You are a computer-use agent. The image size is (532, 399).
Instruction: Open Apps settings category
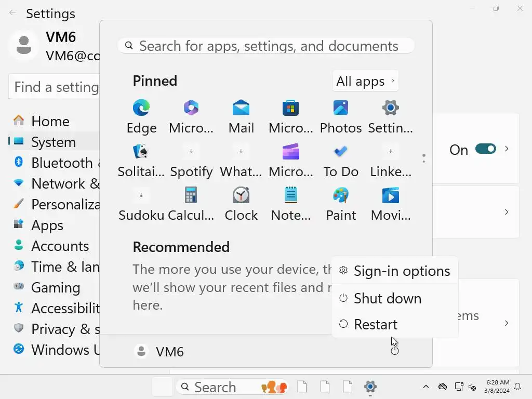click(x=54, y=225)
